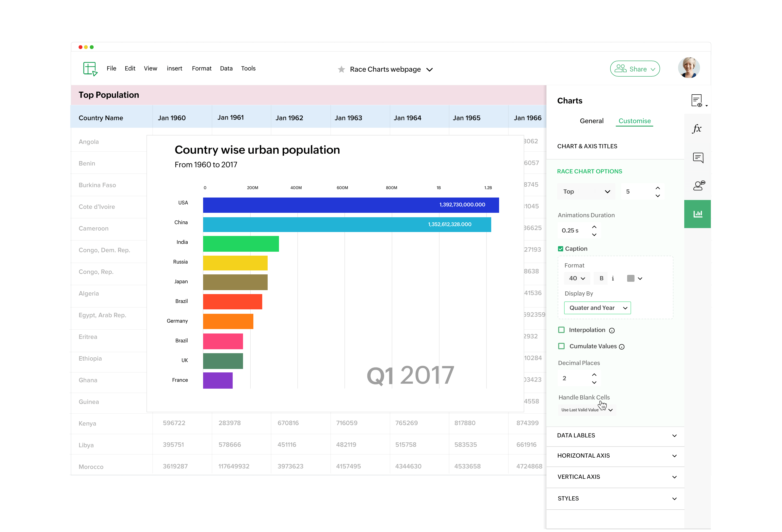Open the caption color swatch picker
This screenshot has width=782, height=532.
pos(631,278)
